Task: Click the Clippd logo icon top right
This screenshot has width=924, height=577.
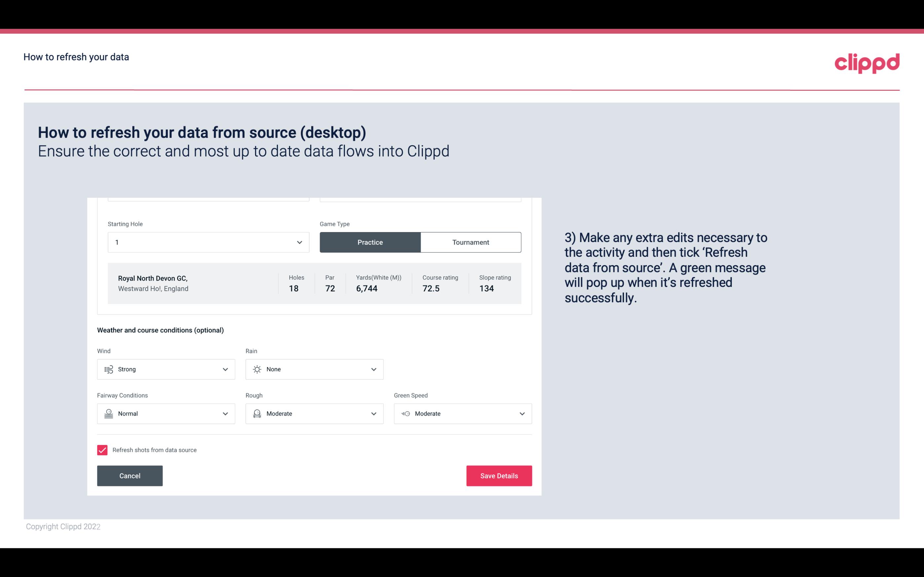Action: click(x=867, y=63)
